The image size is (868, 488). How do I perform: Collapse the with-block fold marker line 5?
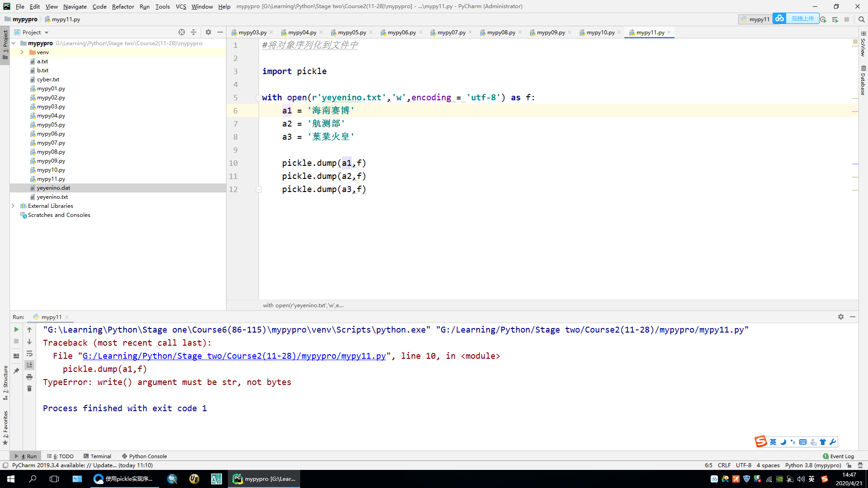258,98
